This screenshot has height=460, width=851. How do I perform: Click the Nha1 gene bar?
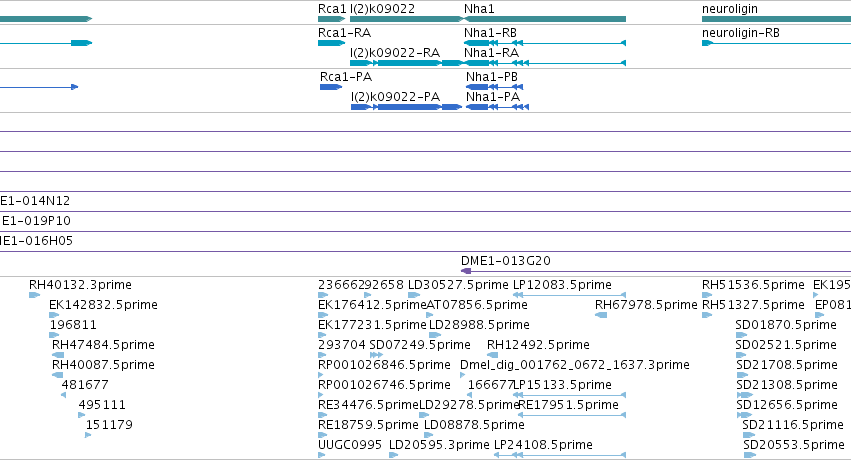545,19
